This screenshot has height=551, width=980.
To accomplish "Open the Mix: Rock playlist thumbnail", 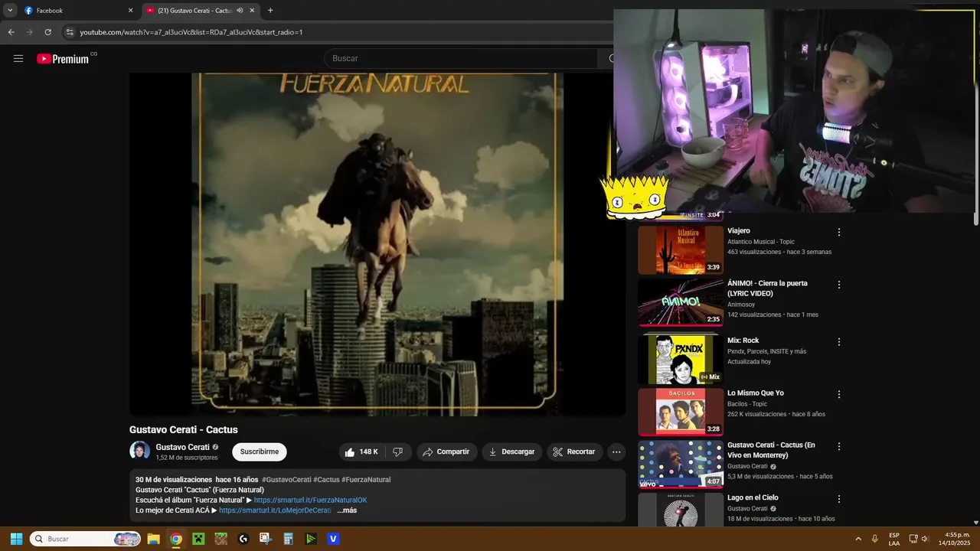I will point(681,358).
